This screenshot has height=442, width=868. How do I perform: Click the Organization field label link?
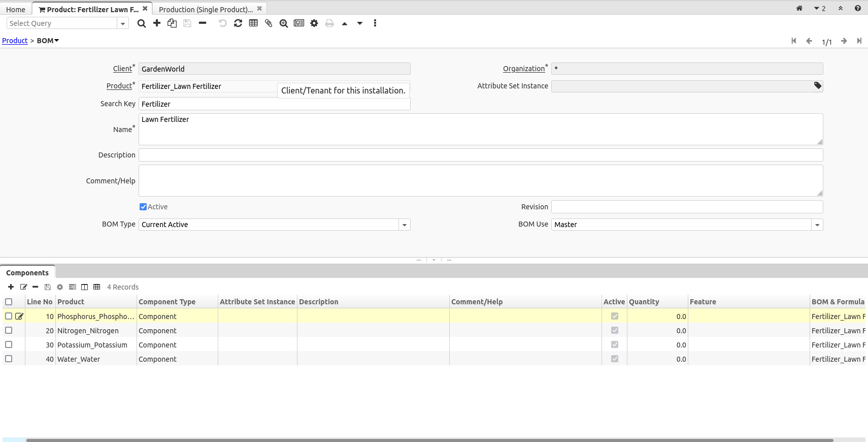coord(523,69)
